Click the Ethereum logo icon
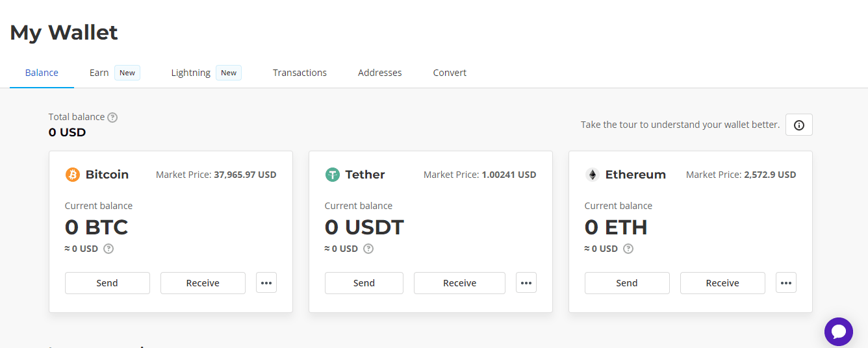This screenshot has width=868, height=348. [x=592, y=175]
